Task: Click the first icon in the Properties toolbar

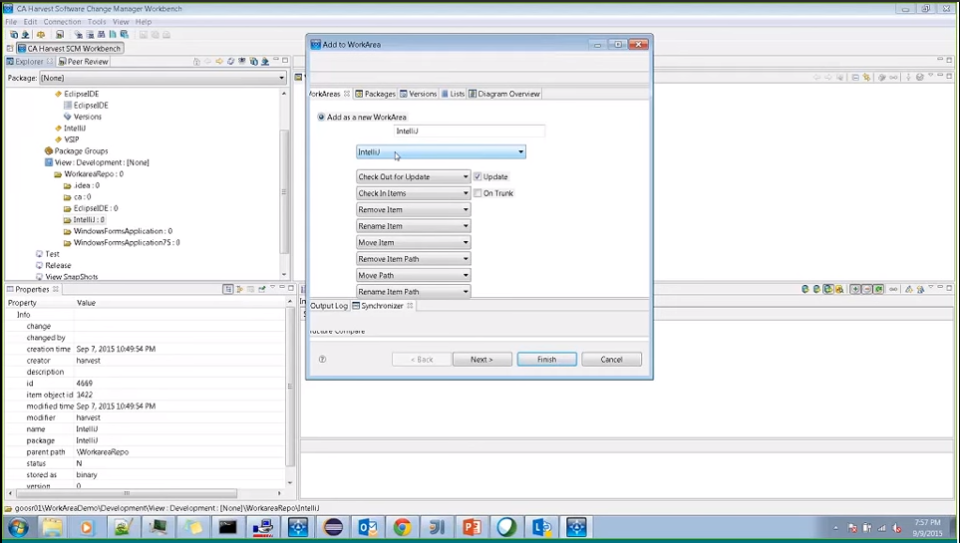Action: point(228,289)
